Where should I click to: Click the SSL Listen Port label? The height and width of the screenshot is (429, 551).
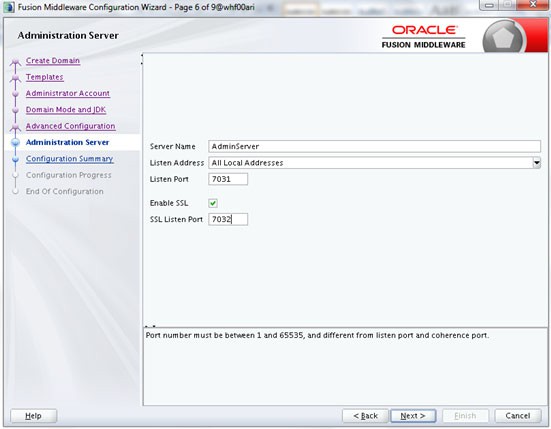(176, 219)
